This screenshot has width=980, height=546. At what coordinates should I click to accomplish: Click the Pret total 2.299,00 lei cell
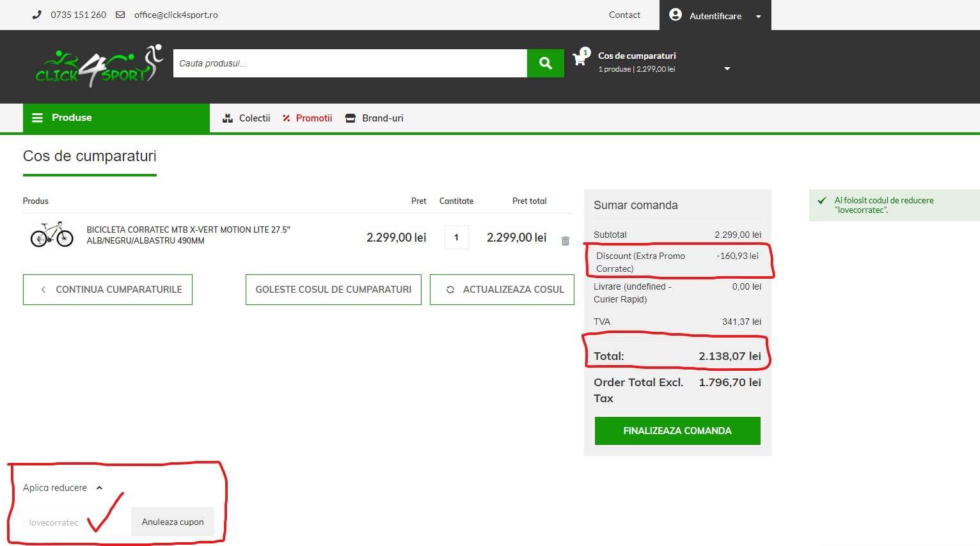point(517,237)
